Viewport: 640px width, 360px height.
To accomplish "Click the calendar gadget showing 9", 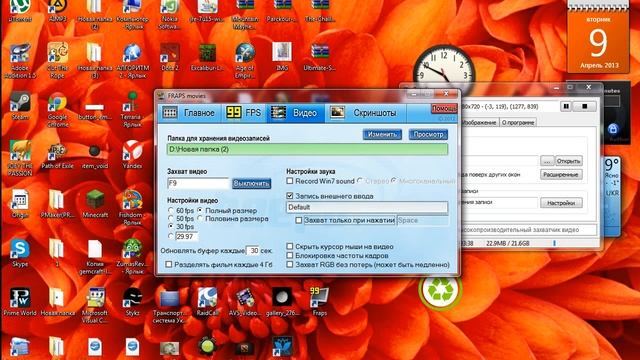I will coord(598,38).
